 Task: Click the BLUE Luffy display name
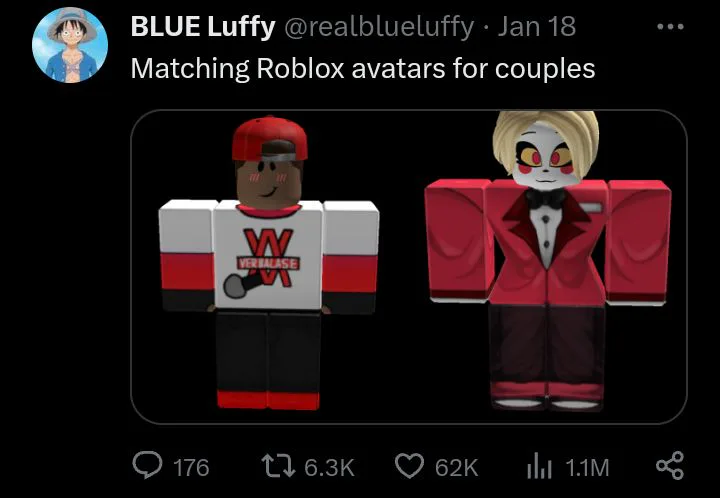202,26
